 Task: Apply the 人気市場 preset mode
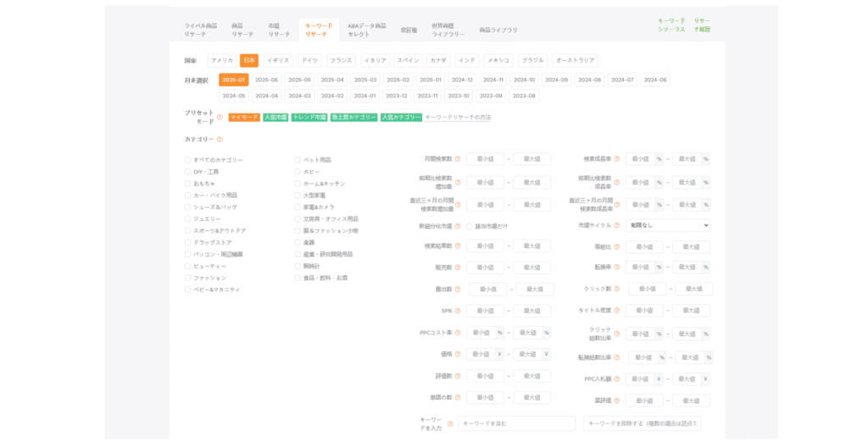point(275,118)
